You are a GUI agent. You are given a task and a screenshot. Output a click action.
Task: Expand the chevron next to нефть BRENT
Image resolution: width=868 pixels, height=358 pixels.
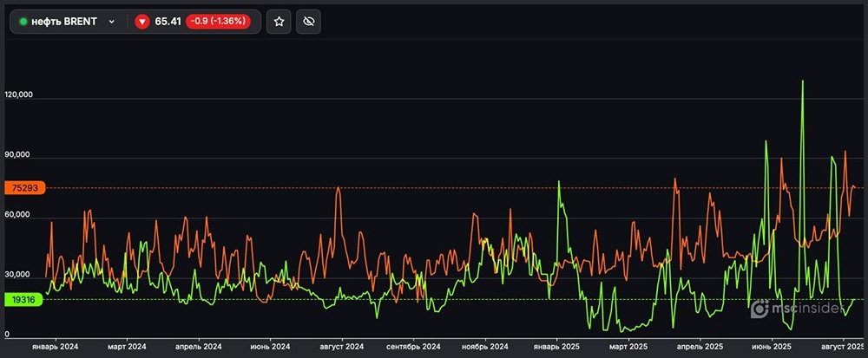pyautogui.click(x=112, y=22)
